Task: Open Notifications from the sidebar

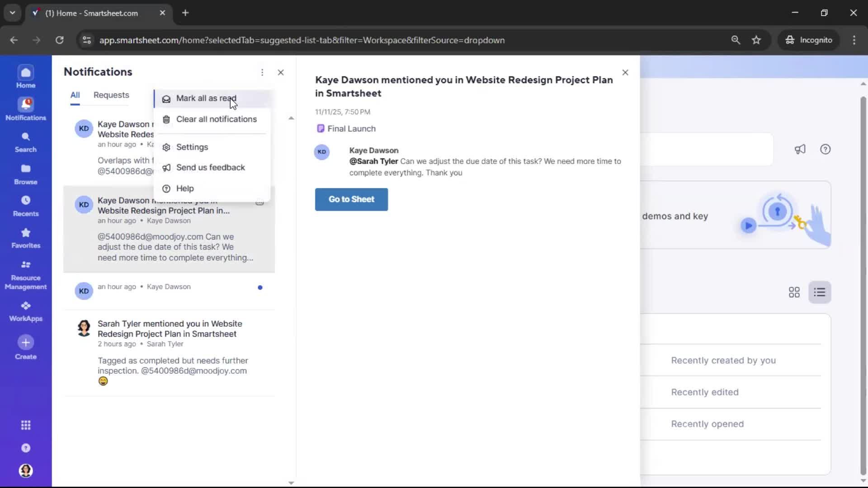Action: tap(25, 108)
